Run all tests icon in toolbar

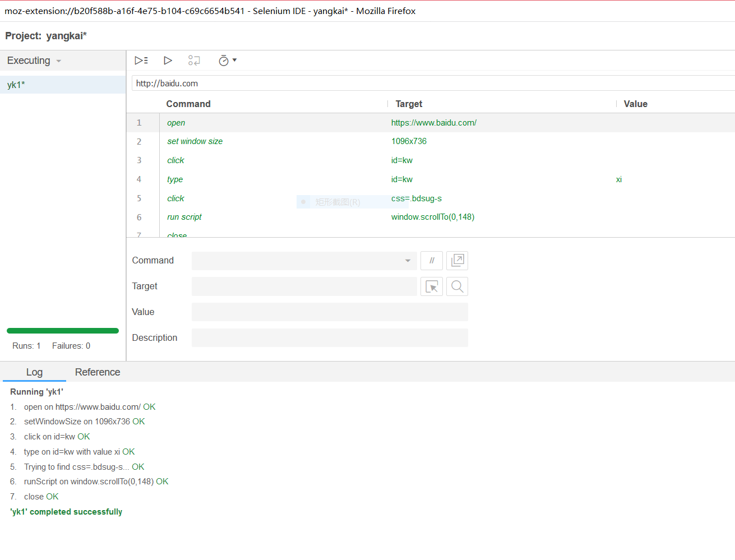click(141, 61)
